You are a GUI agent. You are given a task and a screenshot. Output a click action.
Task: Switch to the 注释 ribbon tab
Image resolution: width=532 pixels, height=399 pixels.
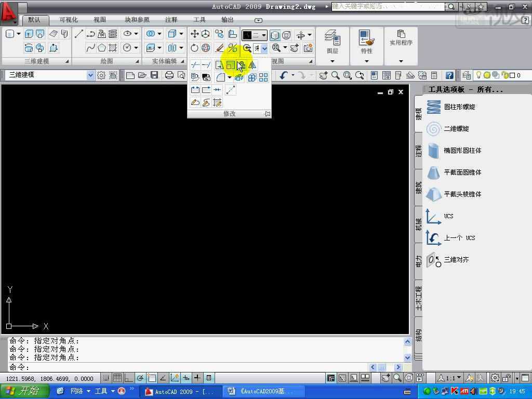click(x=171, y=20)
